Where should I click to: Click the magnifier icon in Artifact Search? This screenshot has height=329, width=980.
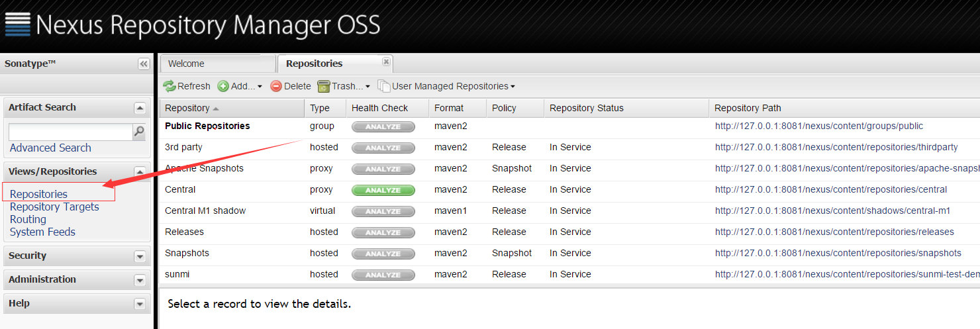coord(139,132)
